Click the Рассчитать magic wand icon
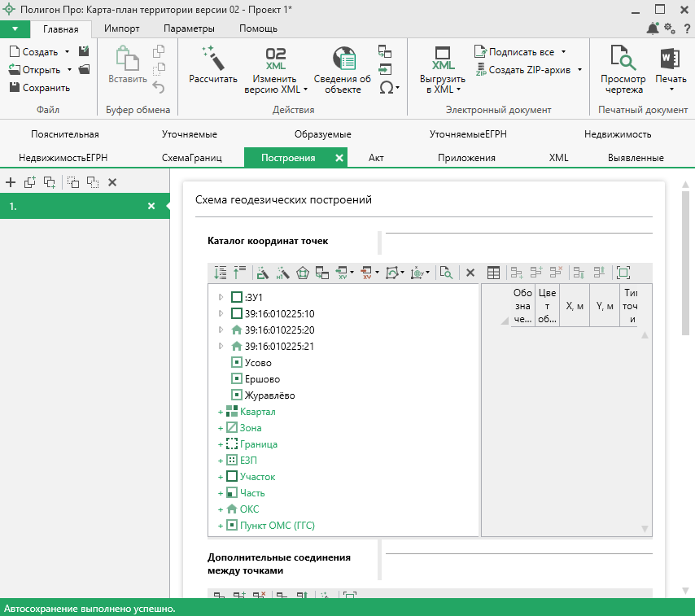695x616 pixels. pos(212,58)
